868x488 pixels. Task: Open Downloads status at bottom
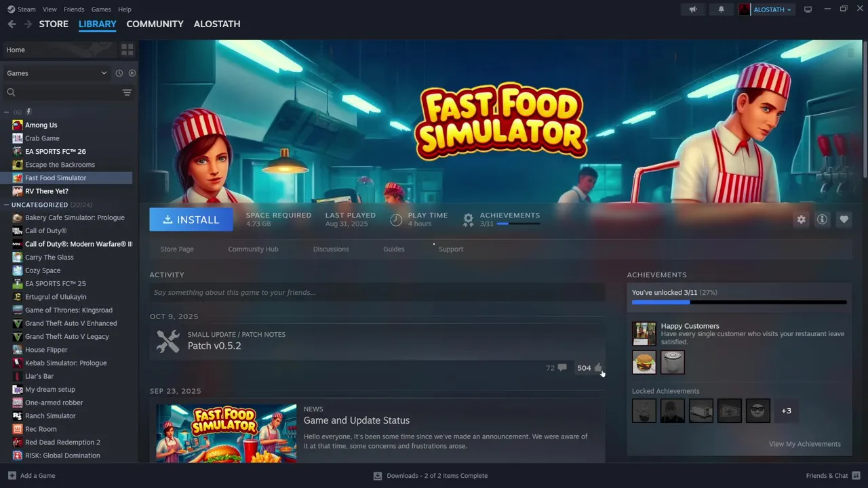click(431, 476)
